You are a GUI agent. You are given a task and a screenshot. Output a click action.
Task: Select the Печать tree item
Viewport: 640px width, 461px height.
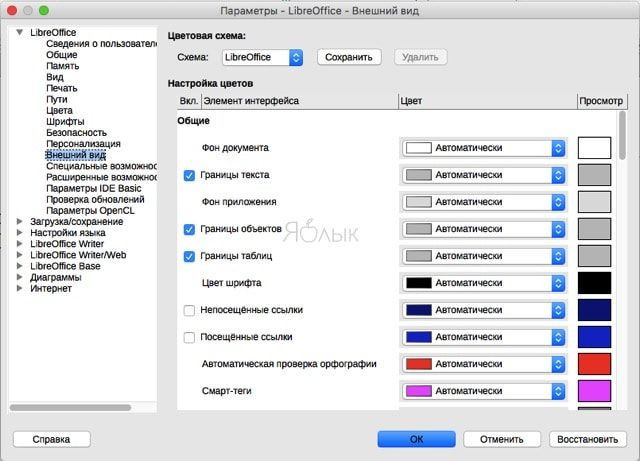62,88
